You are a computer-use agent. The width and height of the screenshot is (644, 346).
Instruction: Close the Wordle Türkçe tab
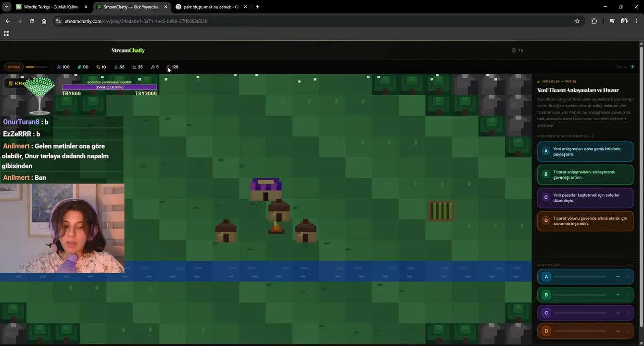(86, 7)
